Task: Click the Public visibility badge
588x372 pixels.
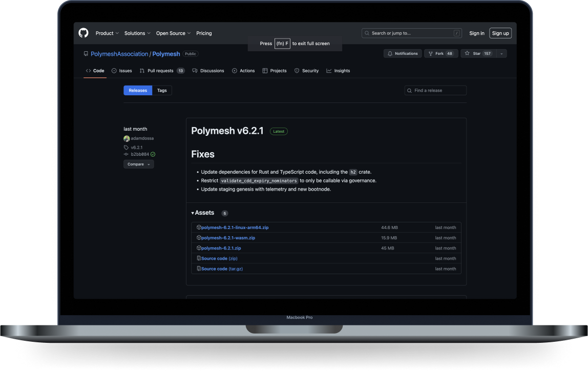Action: [x=191, y=54]
